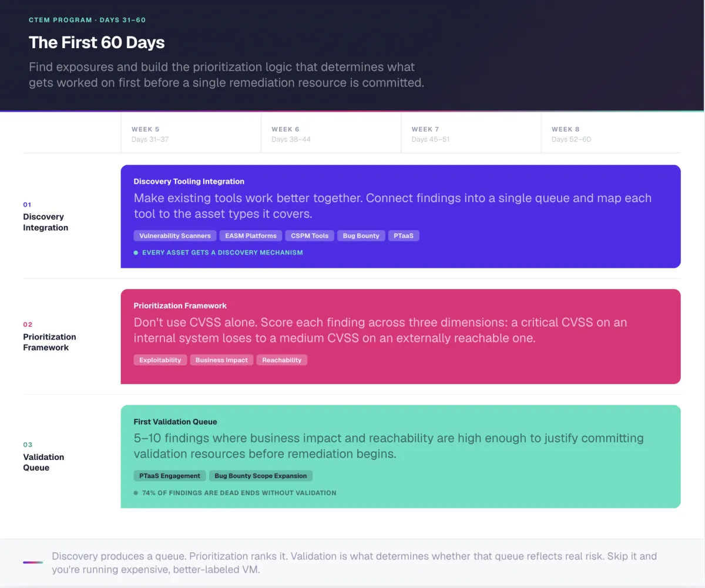The height and width of the screenshot is (588, 705).
Task: Click the gradient line icon in footer
Action: [x=33, y=562]
